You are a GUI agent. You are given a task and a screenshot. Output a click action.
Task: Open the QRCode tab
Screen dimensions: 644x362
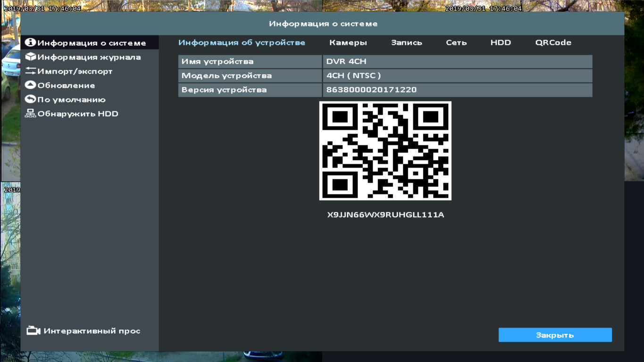[x=553, y=42]
